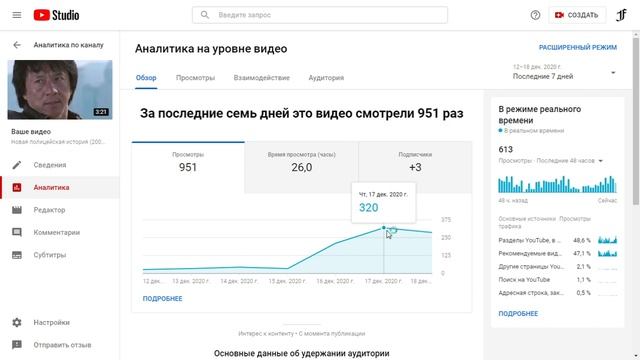The image size is (640, 360).
Task: Open the help question mark icon
Action: [x=535, y=15]
